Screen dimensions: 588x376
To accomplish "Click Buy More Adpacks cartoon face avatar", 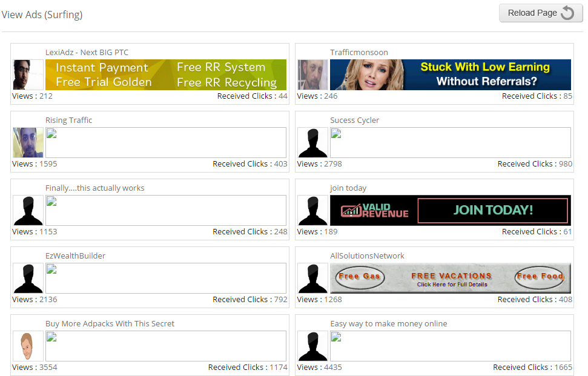I will (x=28, y=346).
